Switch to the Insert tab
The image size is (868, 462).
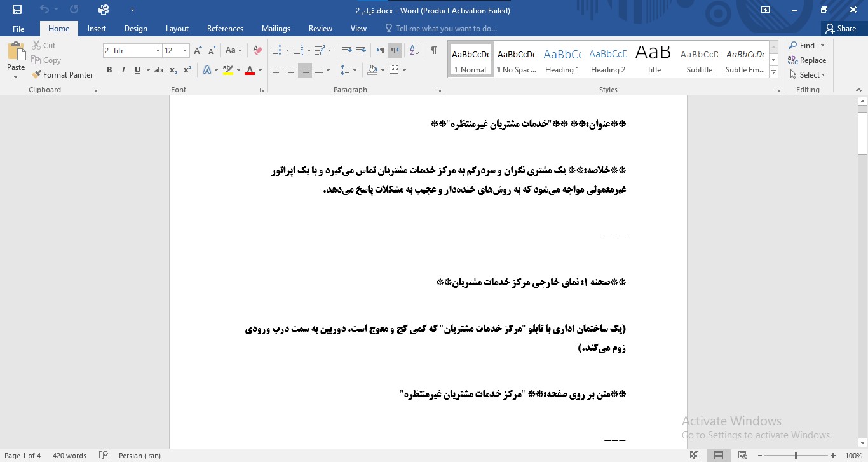click(x=97, y=29)
